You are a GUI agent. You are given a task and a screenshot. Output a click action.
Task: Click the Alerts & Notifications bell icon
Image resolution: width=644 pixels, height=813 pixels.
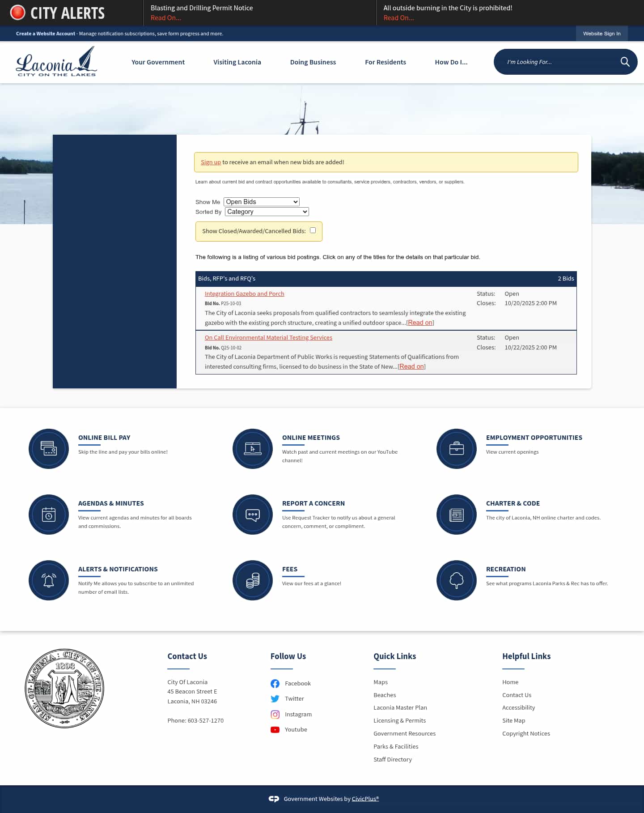point(49,580)
